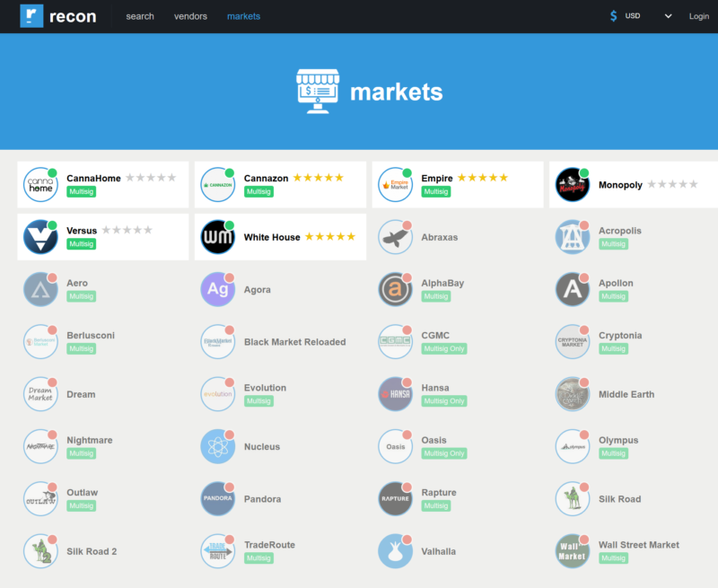This screenshot has height=588, width=718.
Task: Click the Berlusconi market logo
Action: pyautogui.click(x=40, y=342)
